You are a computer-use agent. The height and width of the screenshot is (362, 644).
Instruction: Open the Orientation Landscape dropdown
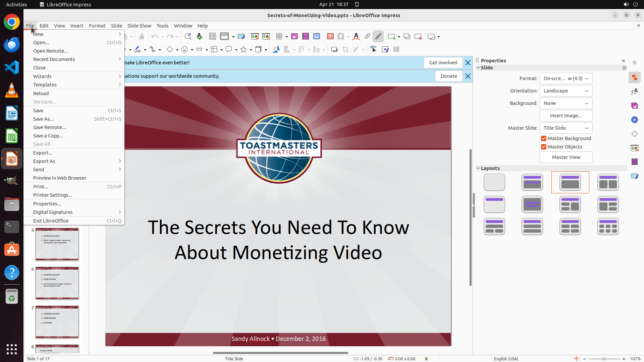tap(566, 91)
